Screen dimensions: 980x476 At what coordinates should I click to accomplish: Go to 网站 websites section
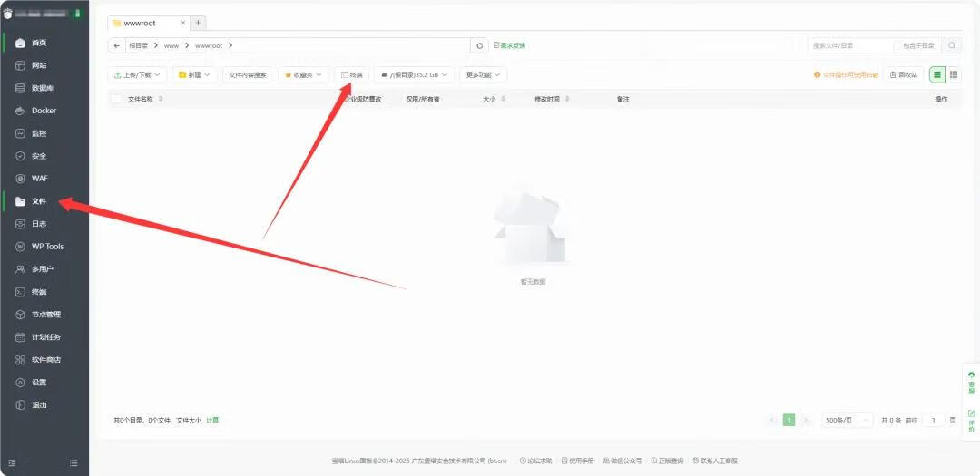[39, 65]
